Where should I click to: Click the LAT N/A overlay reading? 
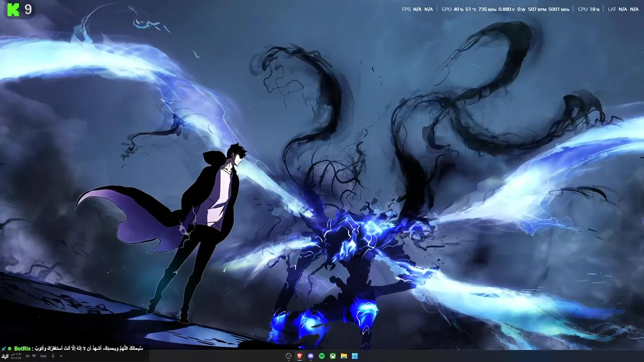click(623, 9)
